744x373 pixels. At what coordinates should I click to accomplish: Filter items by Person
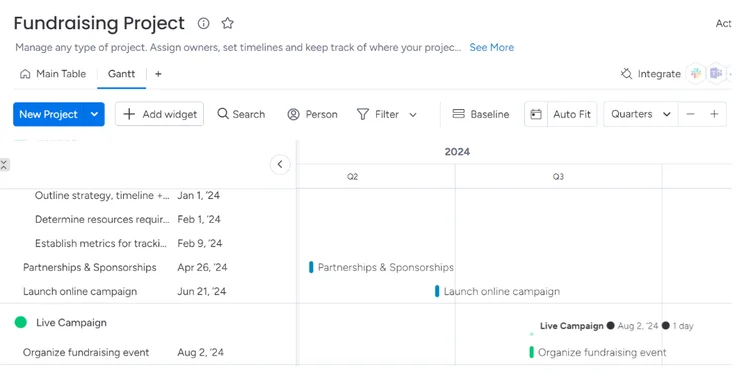tap(313, 114)
